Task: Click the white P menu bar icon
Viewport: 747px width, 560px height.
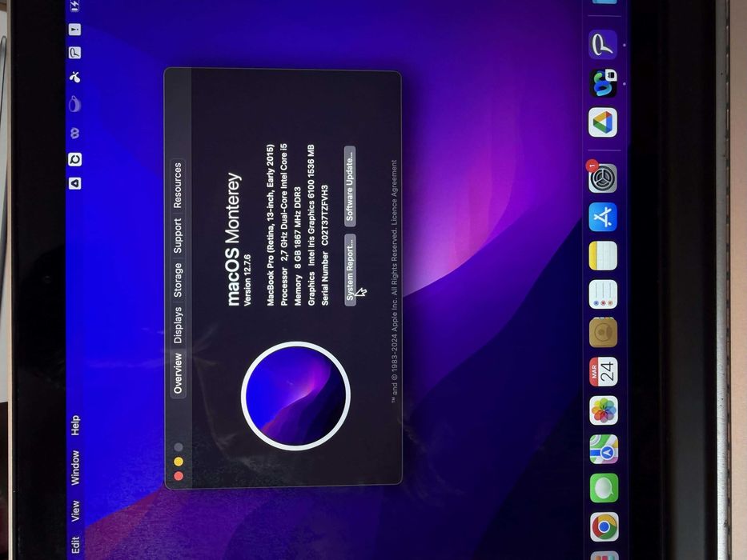Action: click(74, 52)
